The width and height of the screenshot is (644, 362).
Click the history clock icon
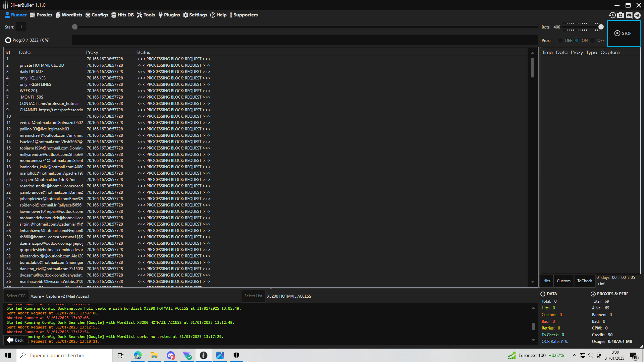pos(612,15)
